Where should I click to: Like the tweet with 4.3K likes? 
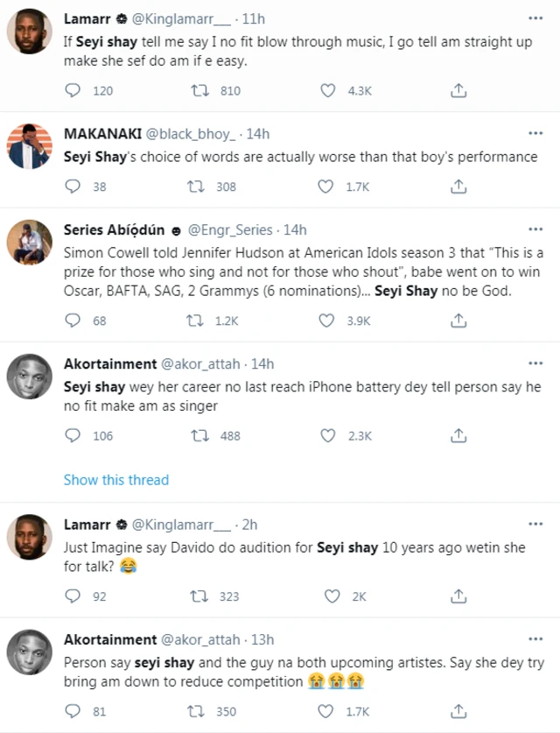[328, 90]
